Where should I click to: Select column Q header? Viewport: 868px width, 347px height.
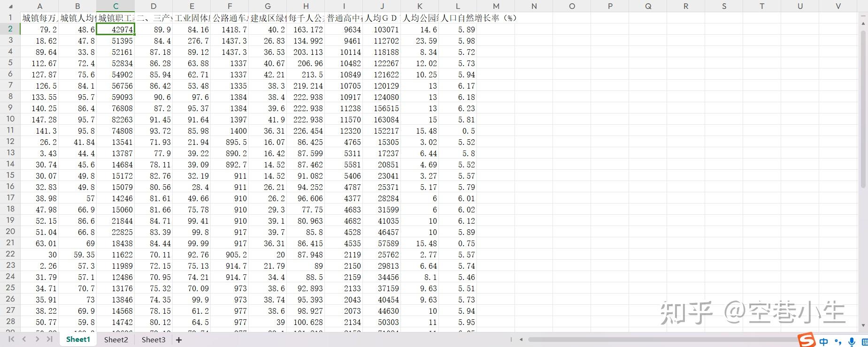coord(648,6)
